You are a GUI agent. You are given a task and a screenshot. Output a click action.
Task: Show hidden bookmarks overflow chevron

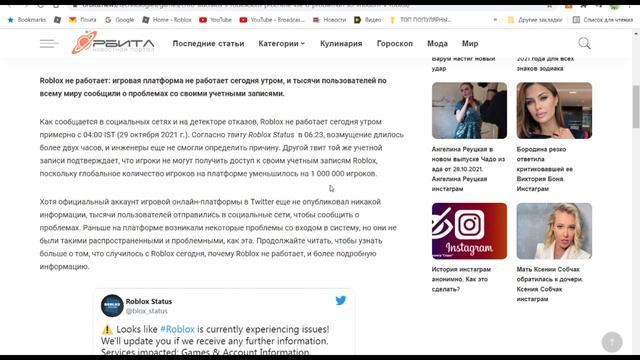pos(495,20)
